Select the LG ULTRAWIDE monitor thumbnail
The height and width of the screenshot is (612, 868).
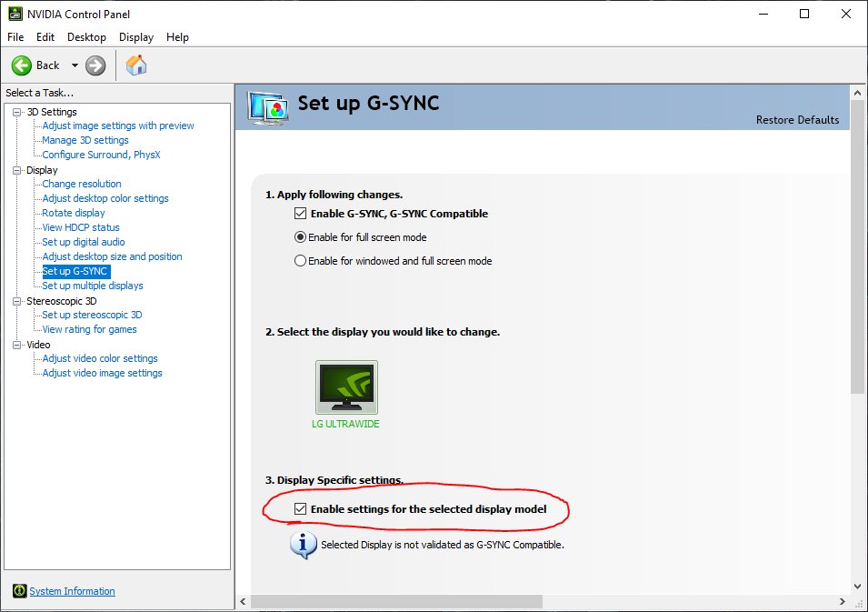tap(346, 387)
